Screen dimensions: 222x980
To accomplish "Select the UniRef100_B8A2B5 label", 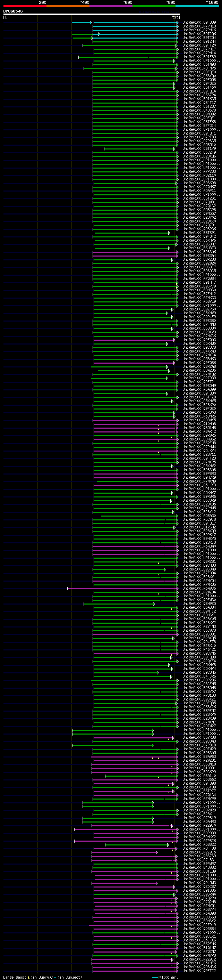I will (199, 371).
